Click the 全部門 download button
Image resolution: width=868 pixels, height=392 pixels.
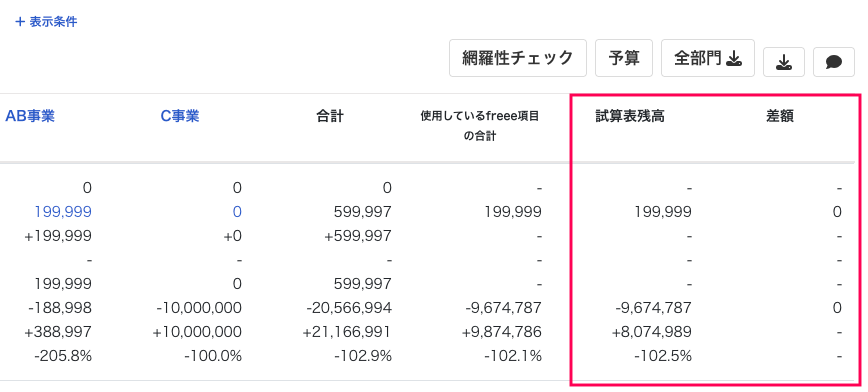click(707, 58)
